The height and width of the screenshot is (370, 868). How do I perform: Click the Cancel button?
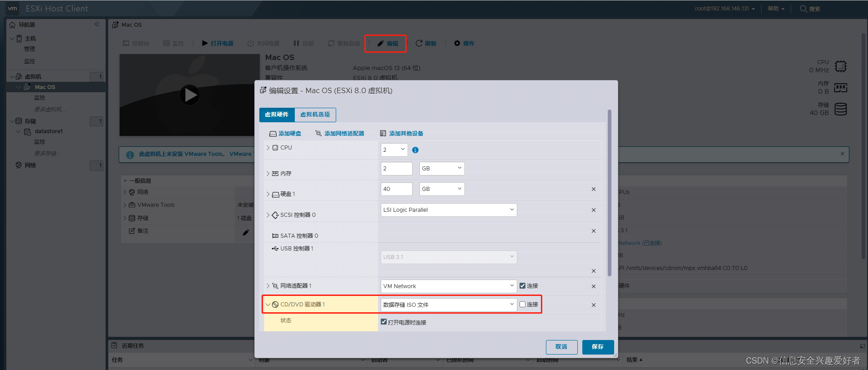562,347
